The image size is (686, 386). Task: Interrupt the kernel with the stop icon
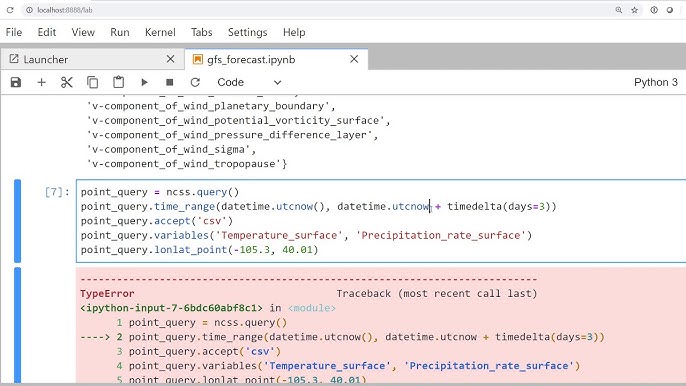point(170,82)
